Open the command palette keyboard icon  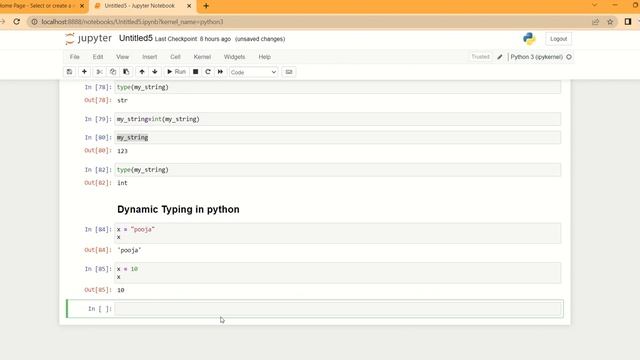coord(289,72)
